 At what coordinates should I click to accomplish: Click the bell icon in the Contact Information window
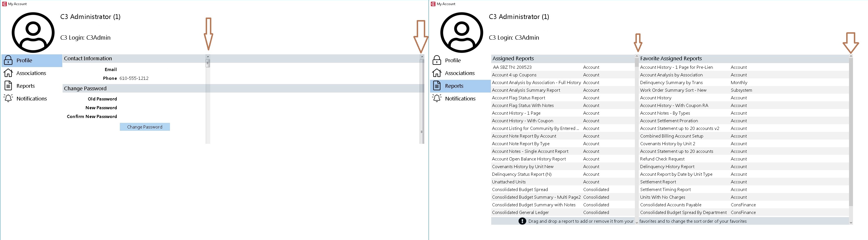coord(8,98)
